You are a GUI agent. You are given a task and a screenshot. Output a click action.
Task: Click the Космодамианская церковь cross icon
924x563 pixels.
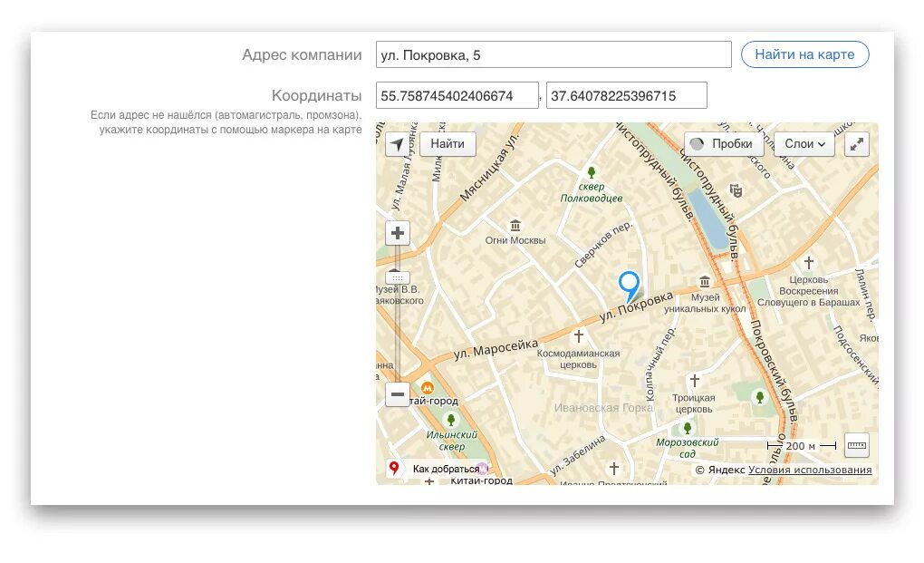coord(579,336)
